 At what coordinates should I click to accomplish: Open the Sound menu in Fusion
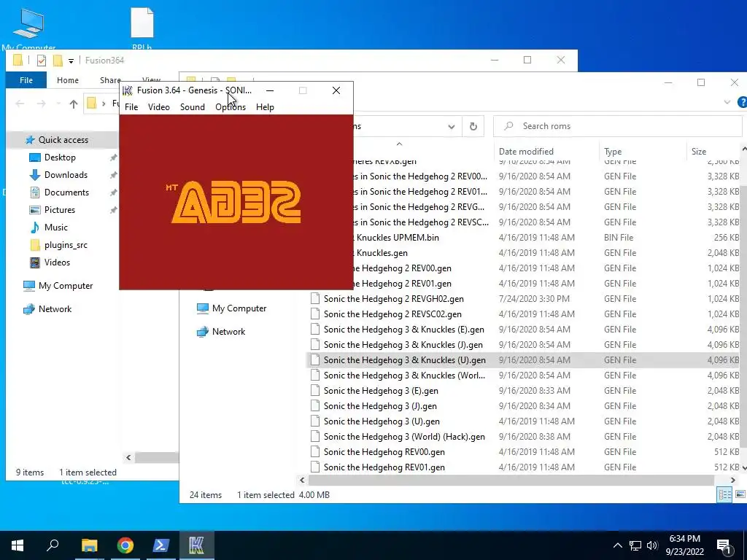click(193, 107)
